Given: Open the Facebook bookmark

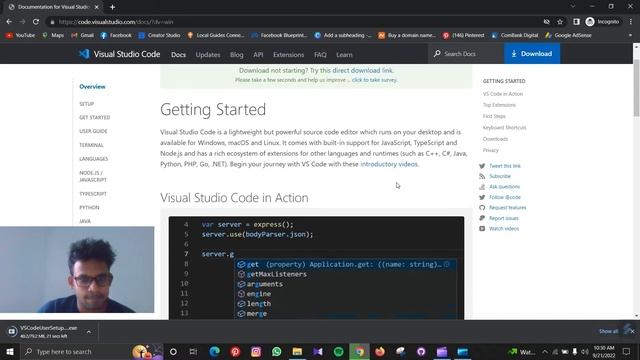Looking at the screenshot, I should point(116,36).
